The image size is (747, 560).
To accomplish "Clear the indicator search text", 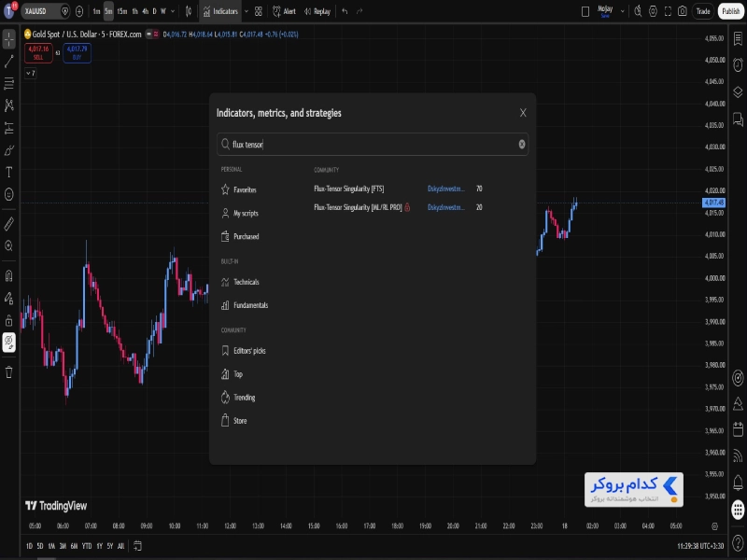I will [x=522, y=145].
